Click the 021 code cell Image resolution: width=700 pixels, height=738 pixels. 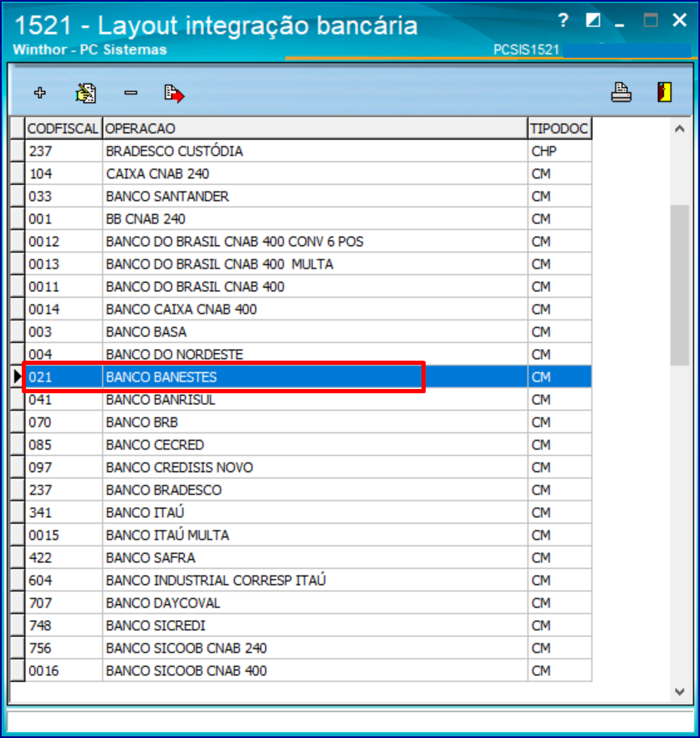pos(64,377)
